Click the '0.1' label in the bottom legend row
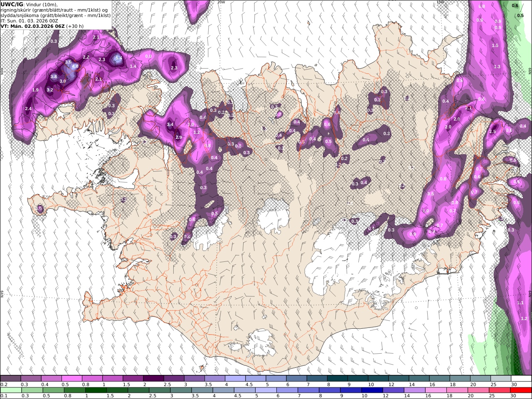The height and width of the screenshot is (399, 532). 3,396
